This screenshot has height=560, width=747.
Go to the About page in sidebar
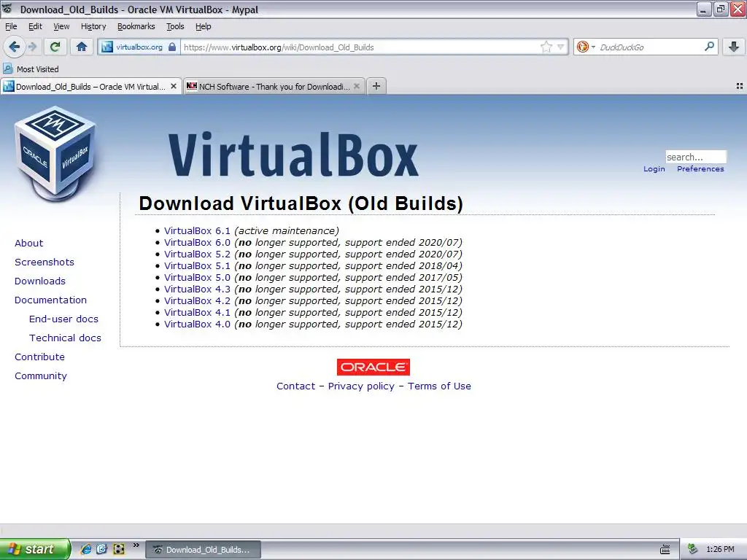pos(28,243)
